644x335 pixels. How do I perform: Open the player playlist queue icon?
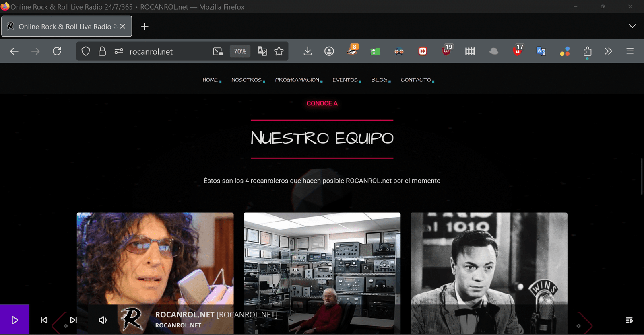(x=629, y=320)
